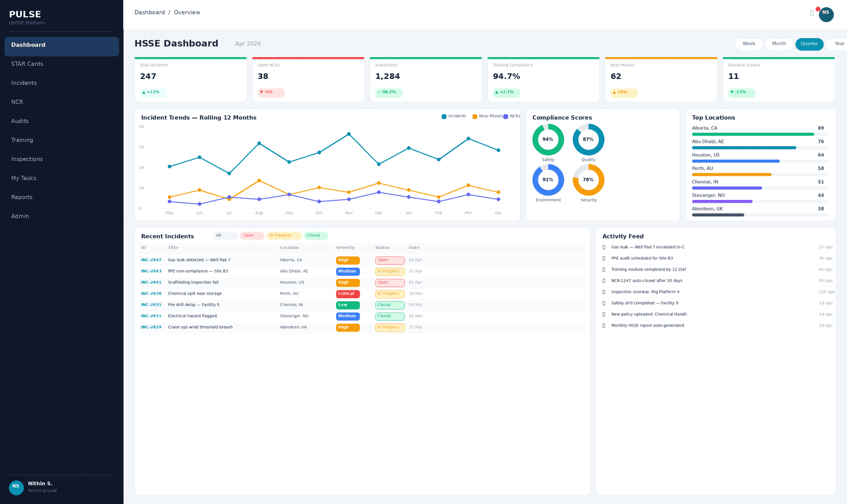Filter recent incidents by Open status
This screenshot has height=504, width=847.
click(252, 236)
